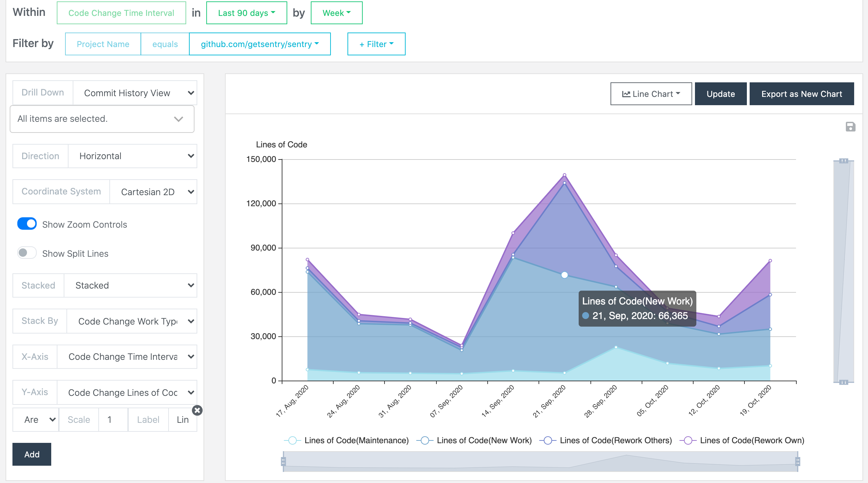Image resolution: width=868 pixels, height=483 pixels.
Task: Click the Scale value input field
Action: (x=113, y=420)
